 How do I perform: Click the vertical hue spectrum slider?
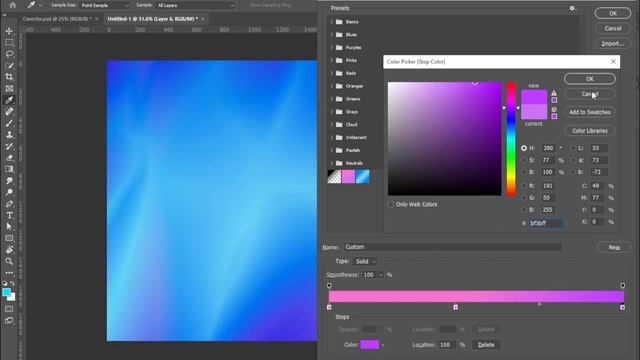coord(511,139)
